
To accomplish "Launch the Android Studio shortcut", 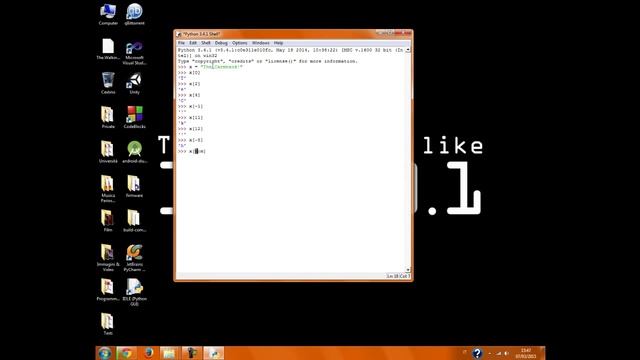I will pyautogui.click(x=134, y=152).
